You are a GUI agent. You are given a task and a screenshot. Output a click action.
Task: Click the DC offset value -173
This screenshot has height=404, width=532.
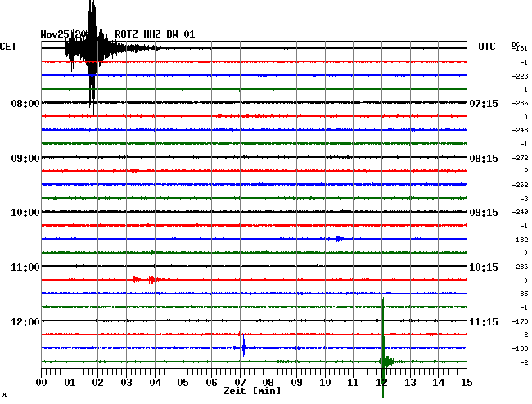click(520, 321)
